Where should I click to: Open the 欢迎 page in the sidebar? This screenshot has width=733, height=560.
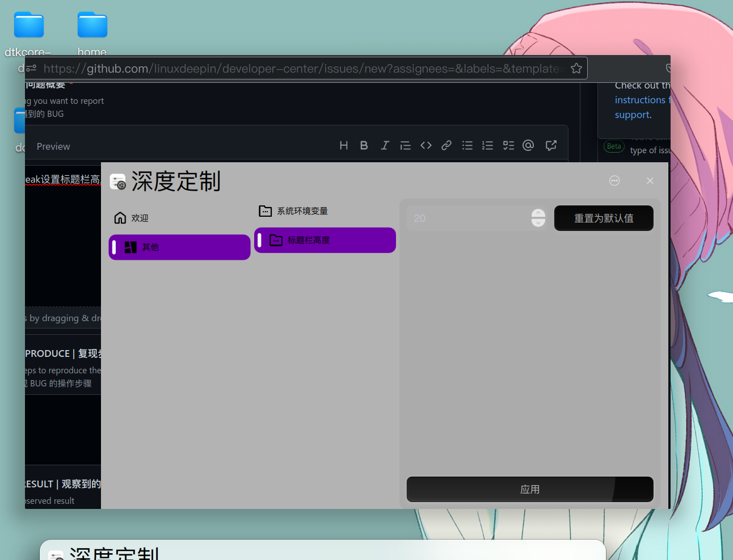(x=179, y=218)
